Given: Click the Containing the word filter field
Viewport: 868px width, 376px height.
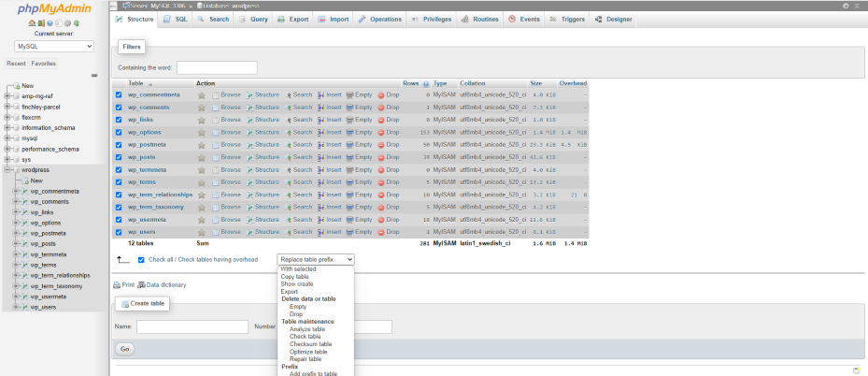Looking at the screenshot, I should 217,67.
